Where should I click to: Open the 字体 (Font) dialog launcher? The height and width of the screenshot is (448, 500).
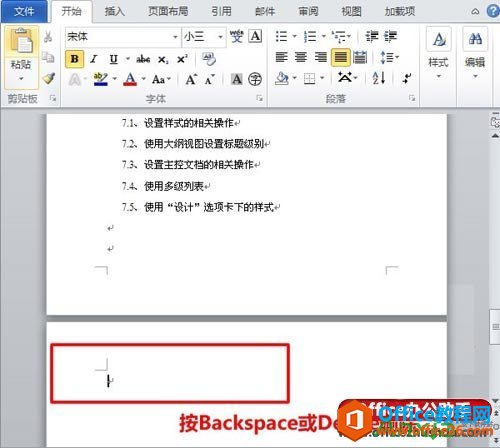(x=259, y=98)
